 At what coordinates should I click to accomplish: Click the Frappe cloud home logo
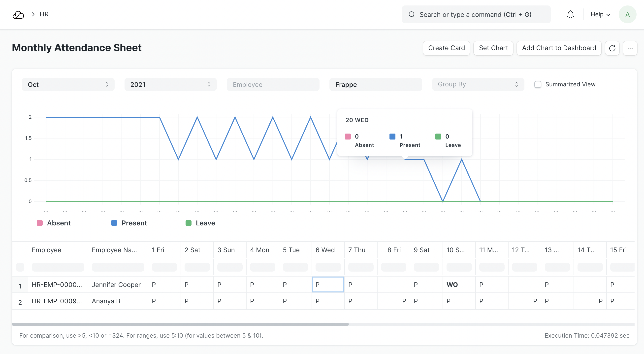(x=18, y=15)
